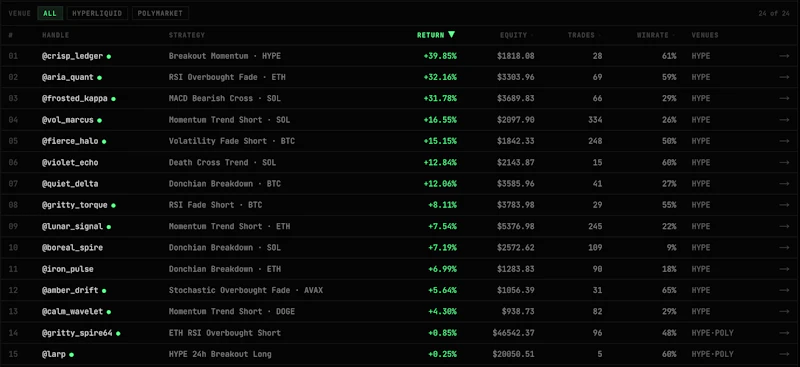Select strategy Breakout Momentum · HYPE

pyautogui.click(x=224, y=56)
